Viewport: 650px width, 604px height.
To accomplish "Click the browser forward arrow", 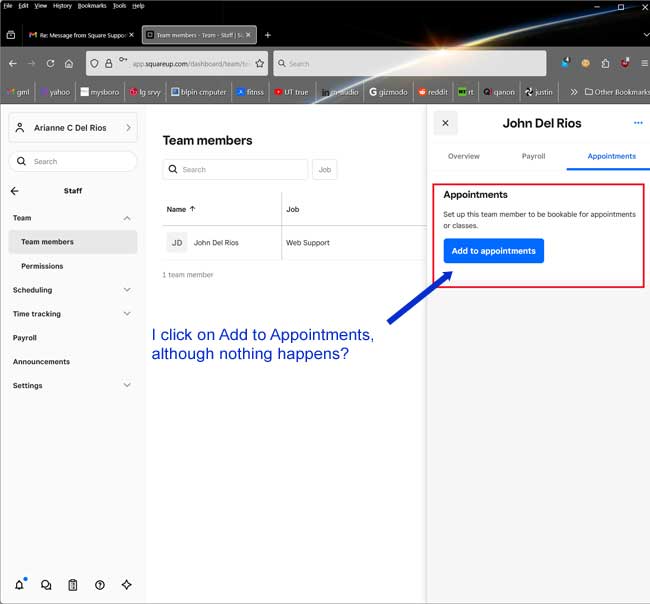I will tap(32, 63).
